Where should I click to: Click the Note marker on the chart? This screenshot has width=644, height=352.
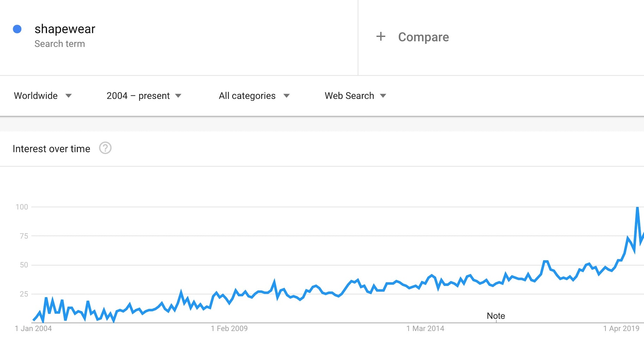496,316
